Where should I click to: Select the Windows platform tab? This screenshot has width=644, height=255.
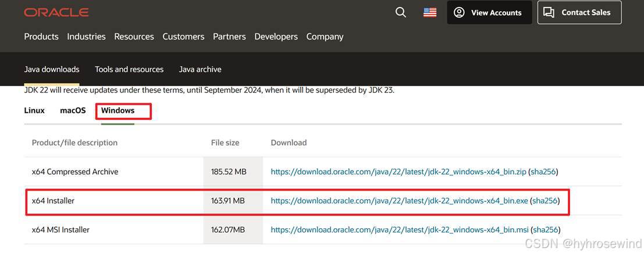[118, 110]
